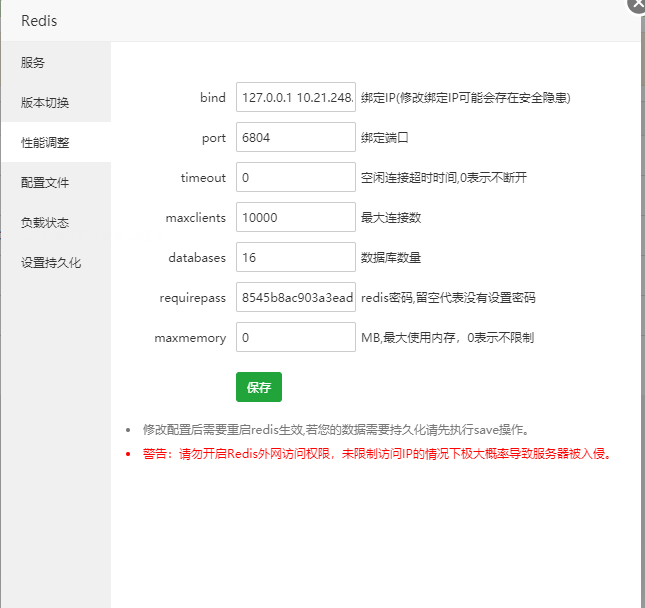
Task: Open the 配置文件 tab
Action: 56,182
